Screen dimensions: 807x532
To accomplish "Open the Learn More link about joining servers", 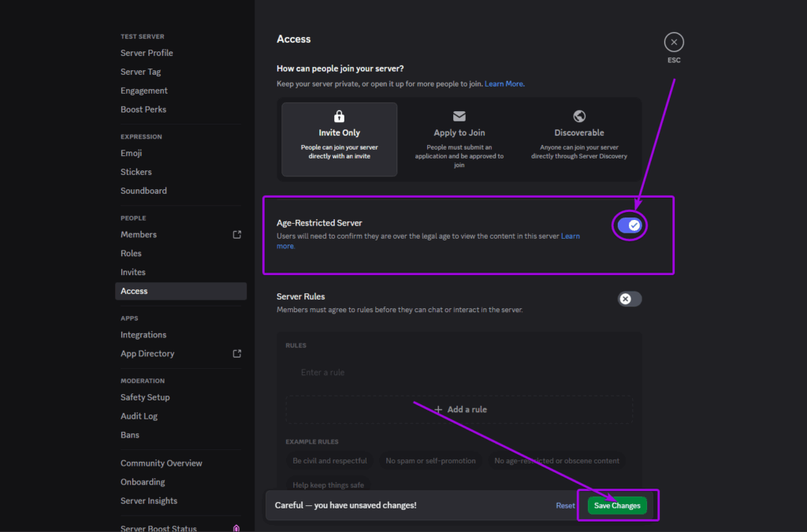I will click(504, 83).
